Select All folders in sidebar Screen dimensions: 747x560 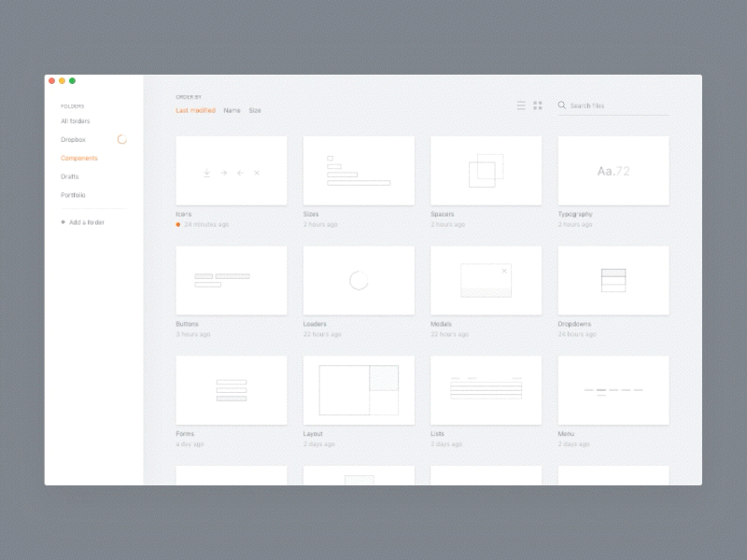click(76, 121)
